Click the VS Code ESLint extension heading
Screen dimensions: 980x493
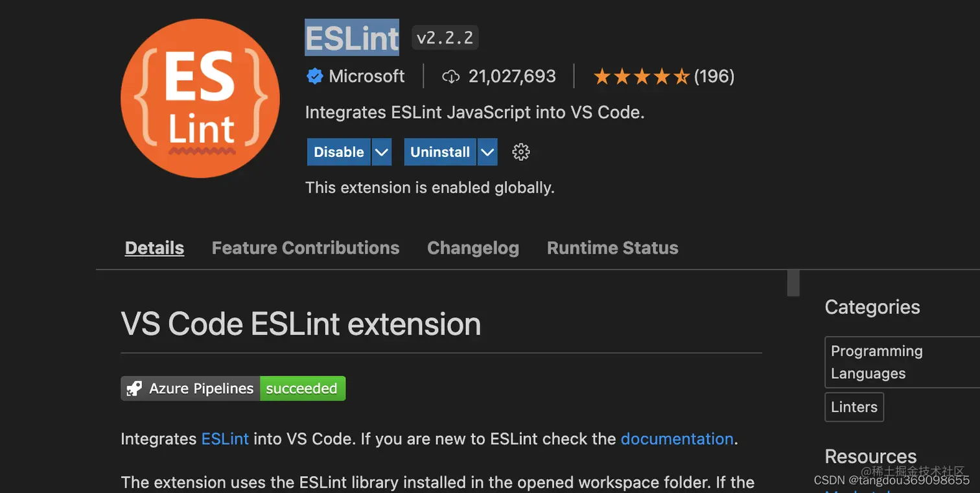point(301,324)
